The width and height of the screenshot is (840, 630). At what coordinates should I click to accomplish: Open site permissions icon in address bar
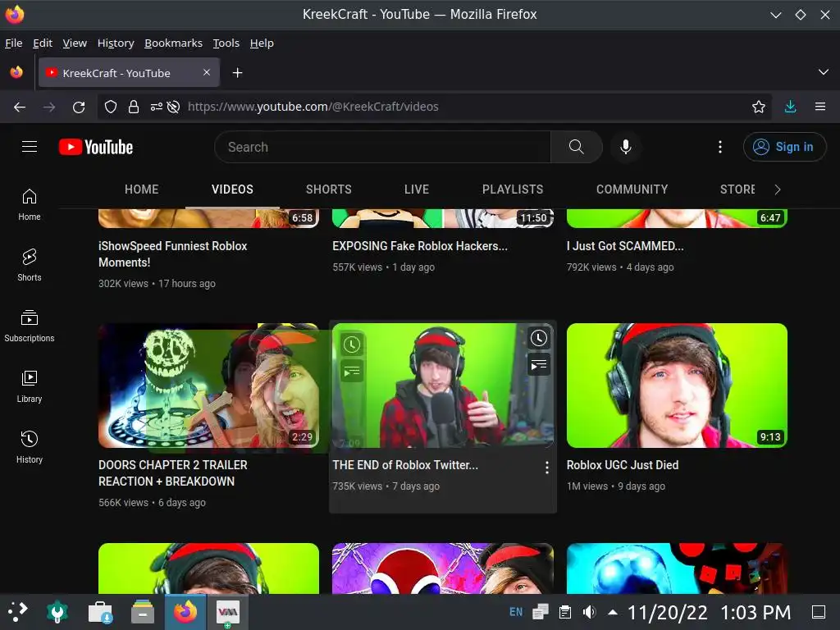(x=156, y=107)
